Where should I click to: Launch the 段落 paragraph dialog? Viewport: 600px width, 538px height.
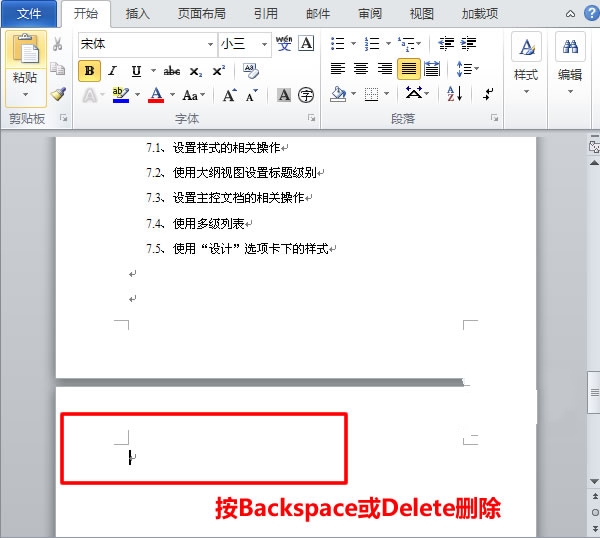pos(494,118)
